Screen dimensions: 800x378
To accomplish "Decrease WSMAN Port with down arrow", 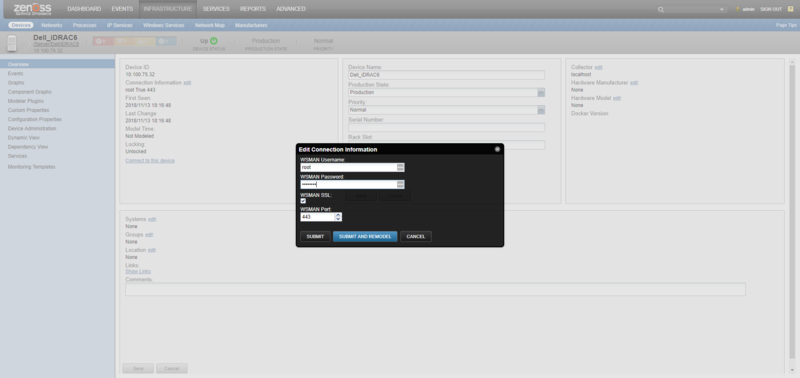I will pos(338,219).
